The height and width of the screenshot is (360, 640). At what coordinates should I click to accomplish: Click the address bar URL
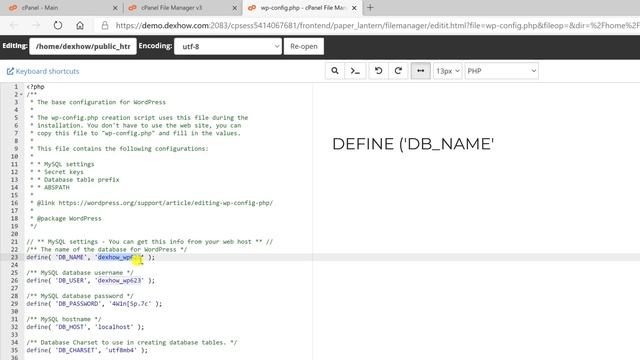click(378, 25)
